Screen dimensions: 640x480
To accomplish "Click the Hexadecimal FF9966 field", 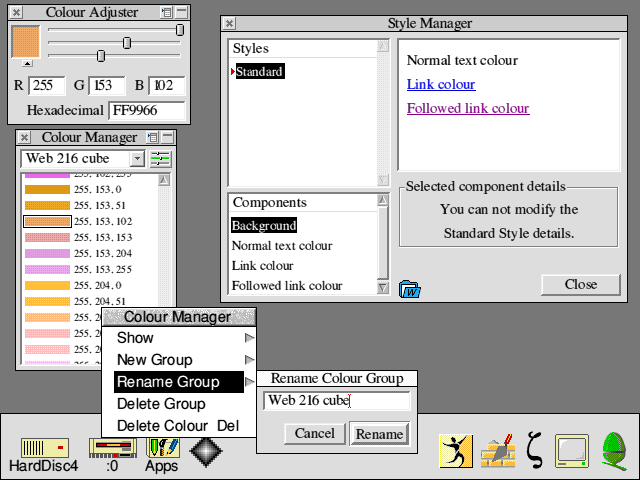I will 147,111.
